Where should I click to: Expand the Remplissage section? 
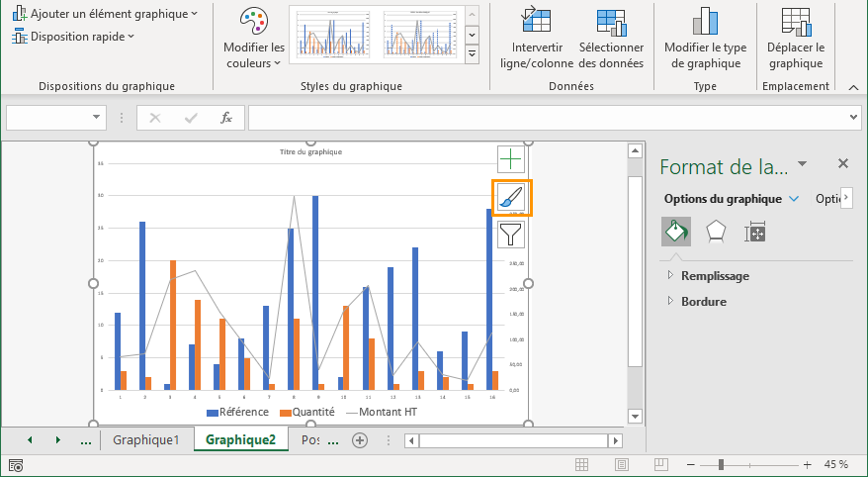[x=713, y=276]
